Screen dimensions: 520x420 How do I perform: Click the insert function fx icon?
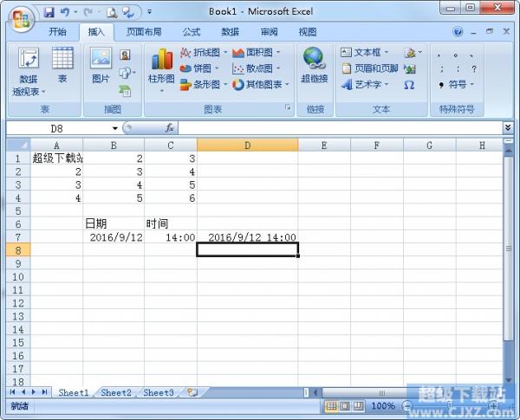(x=170, y=127)
